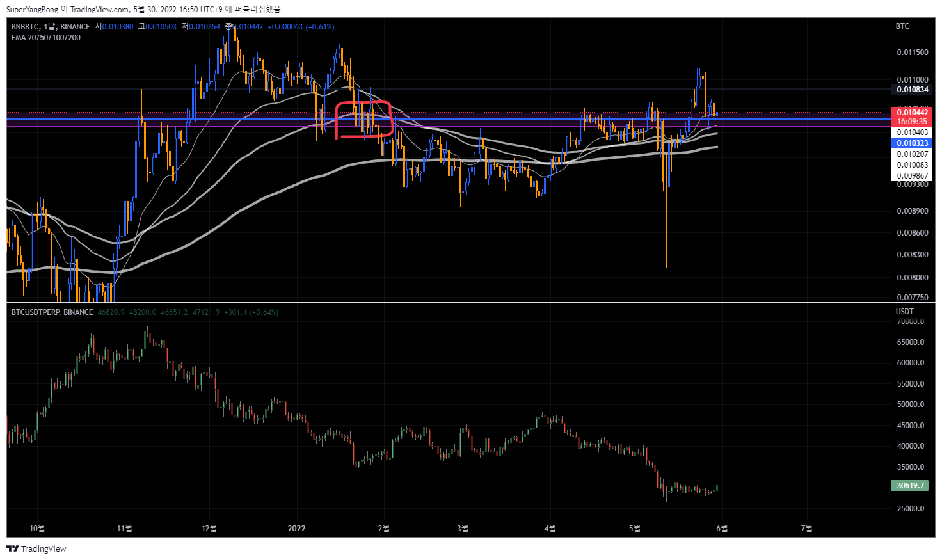Click the 0.011500 price scale tick

(x=913, y=52)
